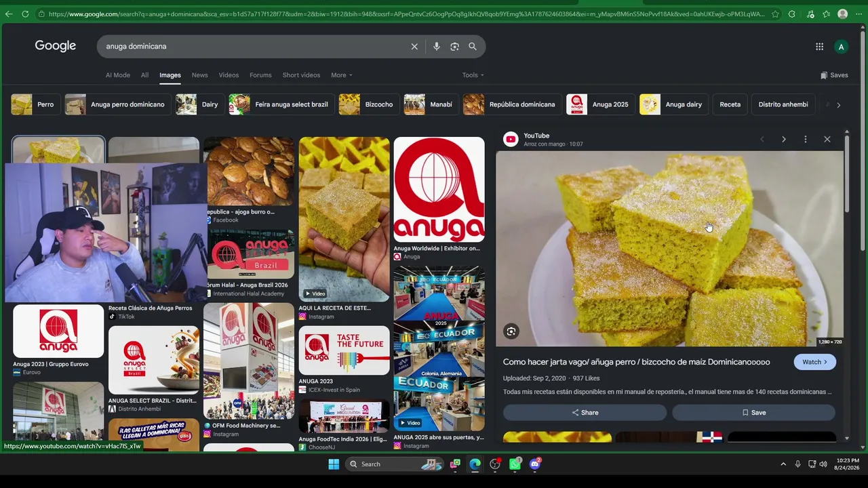Image resolution: width=868 pixels, height=488 pixels.
Task: Show hidden system tray icons
Action: click(x=783, y=464)
